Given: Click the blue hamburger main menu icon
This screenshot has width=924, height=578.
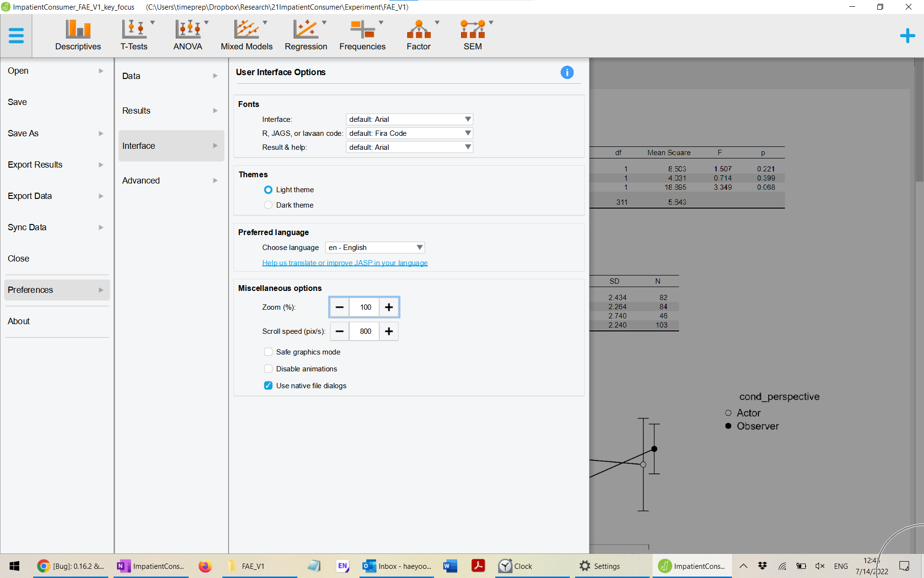Looking at the screenshot, I should [x=16, y=36].
